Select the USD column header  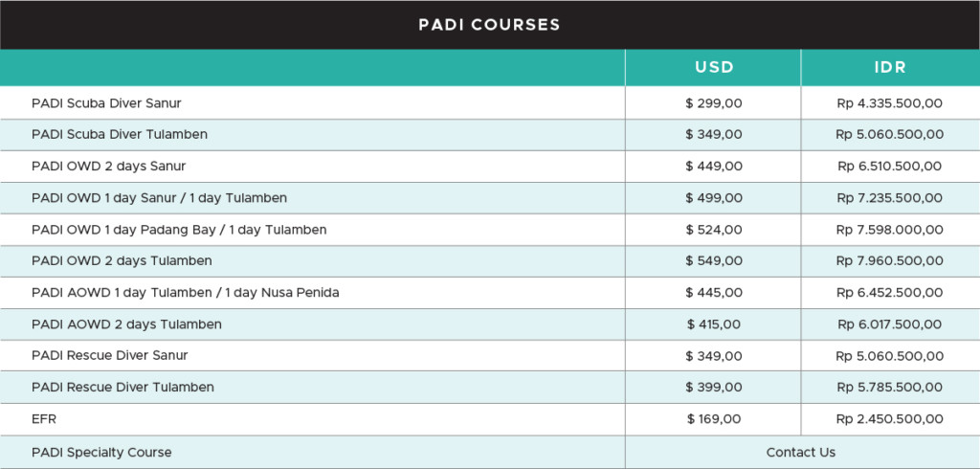714,68
